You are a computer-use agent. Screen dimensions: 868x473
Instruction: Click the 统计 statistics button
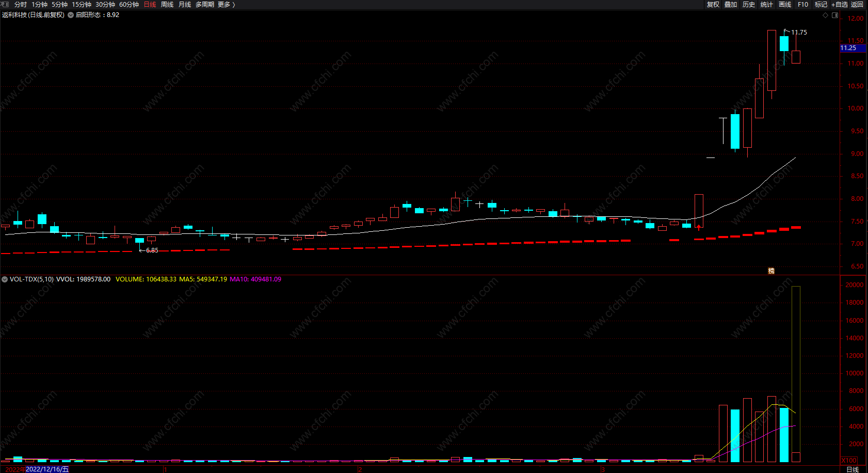click(767, 4)
